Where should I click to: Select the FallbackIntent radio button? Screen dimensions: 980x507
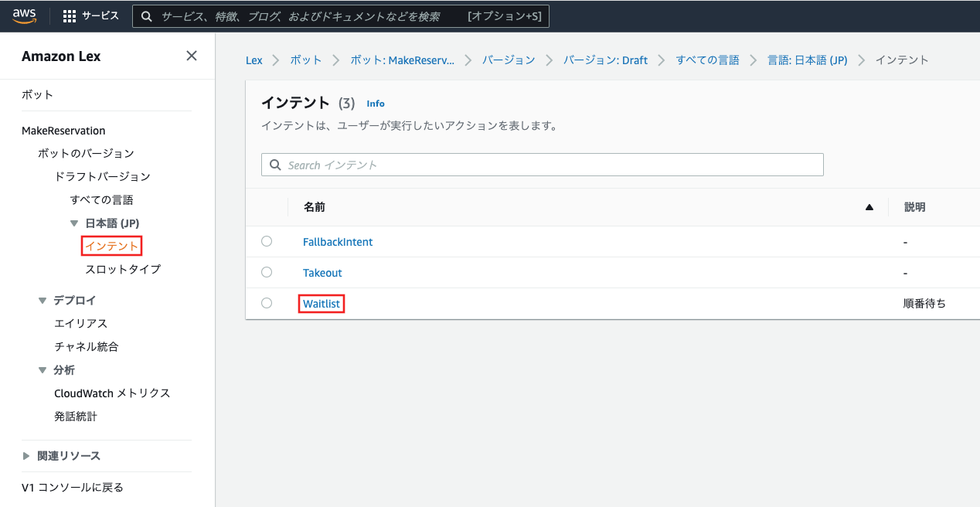[267, 241]
